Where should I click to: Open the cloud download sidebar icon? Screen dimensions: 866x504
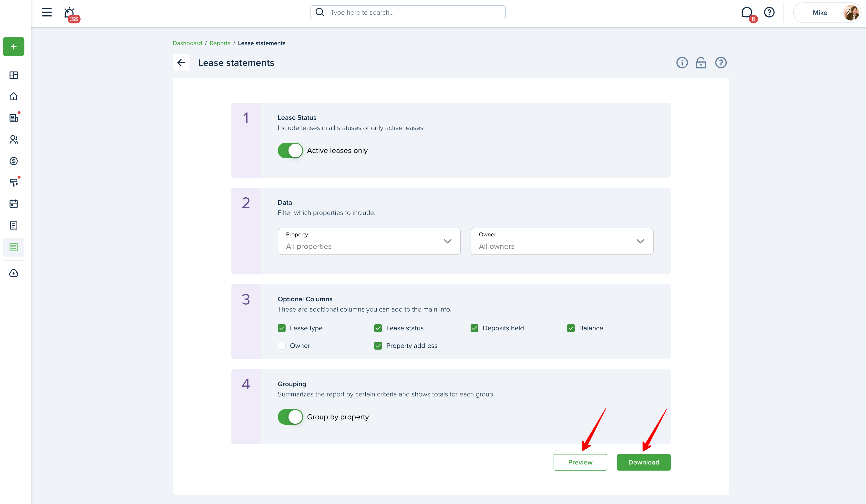(14, 273)
